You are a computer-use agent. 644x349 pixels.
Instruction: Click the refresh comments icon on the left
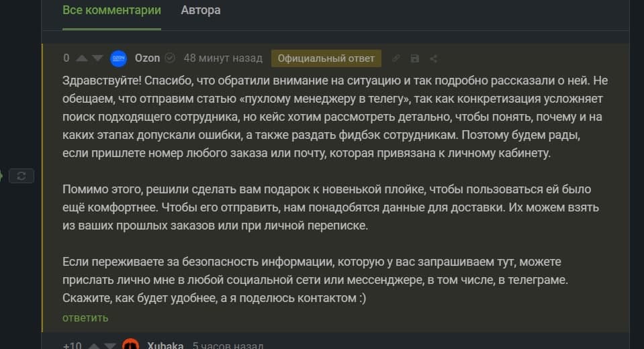(21, 175)
